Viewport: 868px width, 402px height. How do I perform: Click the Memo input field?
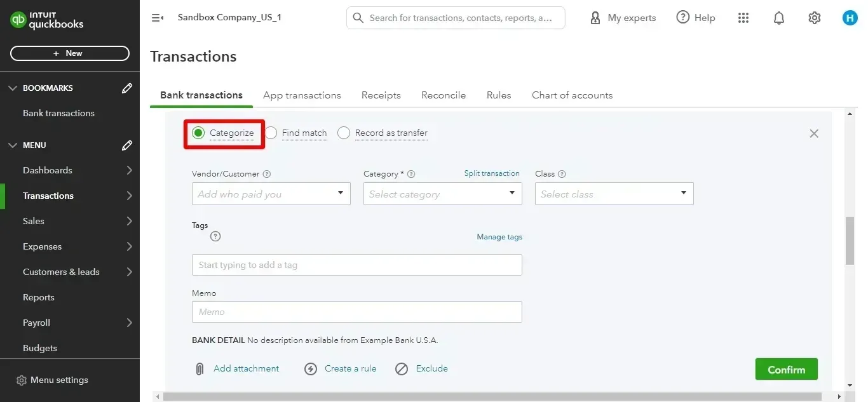pos(357,312)
